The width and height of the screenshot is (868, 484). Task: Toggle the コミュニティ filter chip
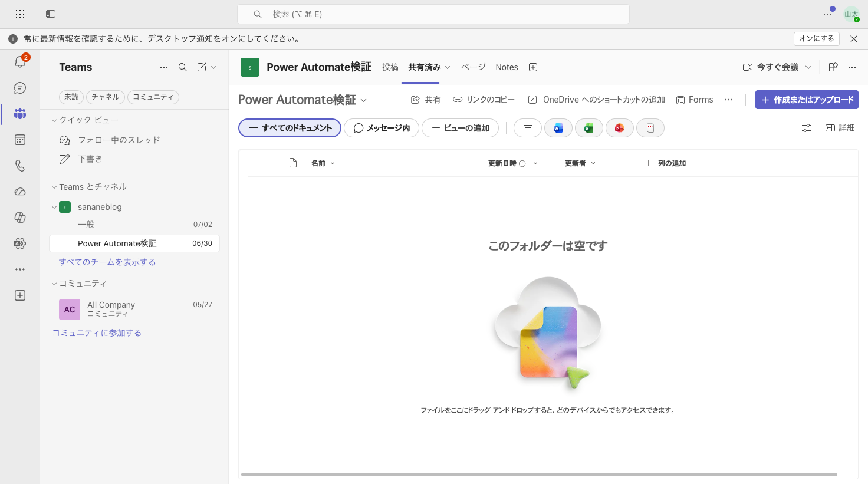(x=153, y=97)
